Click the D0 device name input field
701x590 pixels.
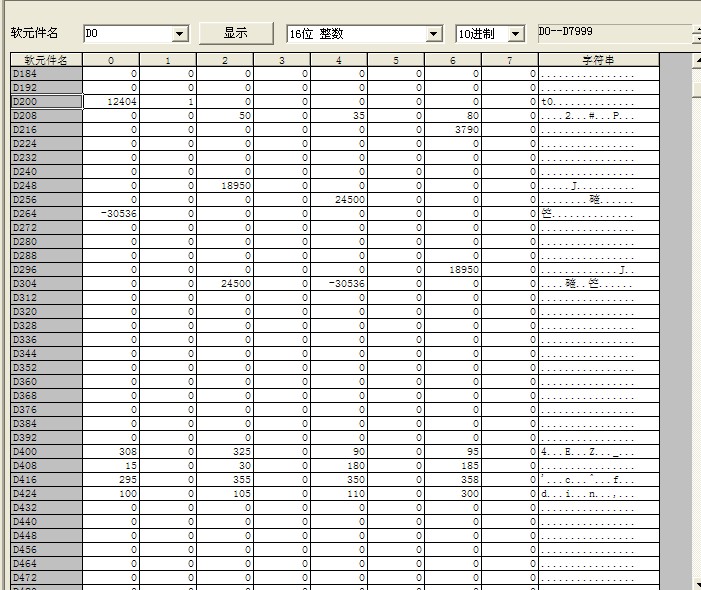[127, 34]
